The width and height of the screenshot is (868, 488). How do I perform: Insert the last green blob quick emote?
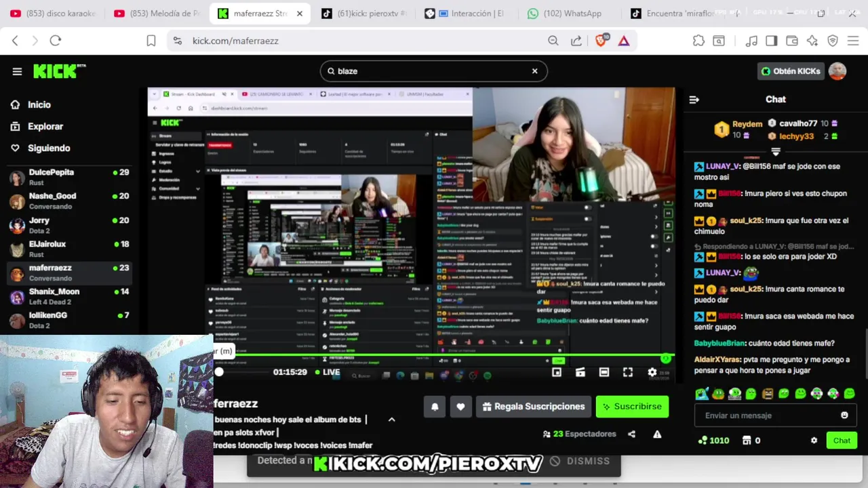(850, 394)
